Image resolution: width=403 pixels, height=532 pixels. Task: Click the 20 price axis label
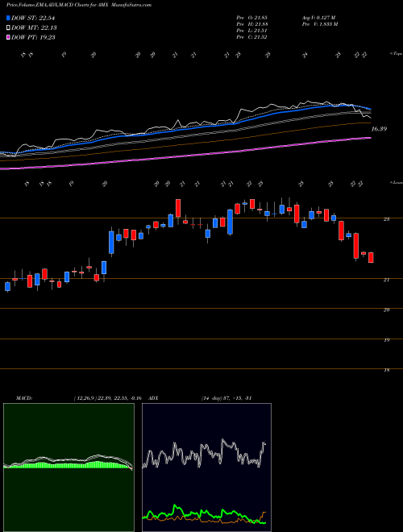click(x=386, y=310)
